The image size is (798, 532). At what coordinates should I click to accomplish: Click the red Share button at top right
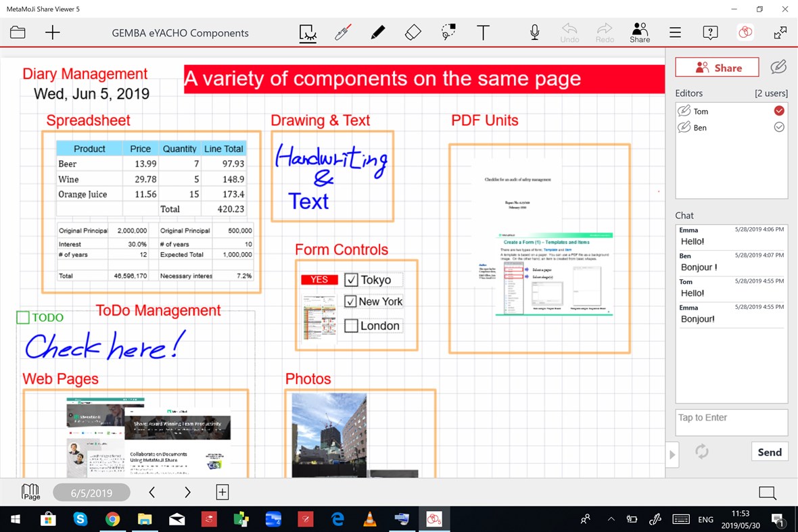pyautogui.click(x=717, y=67)
